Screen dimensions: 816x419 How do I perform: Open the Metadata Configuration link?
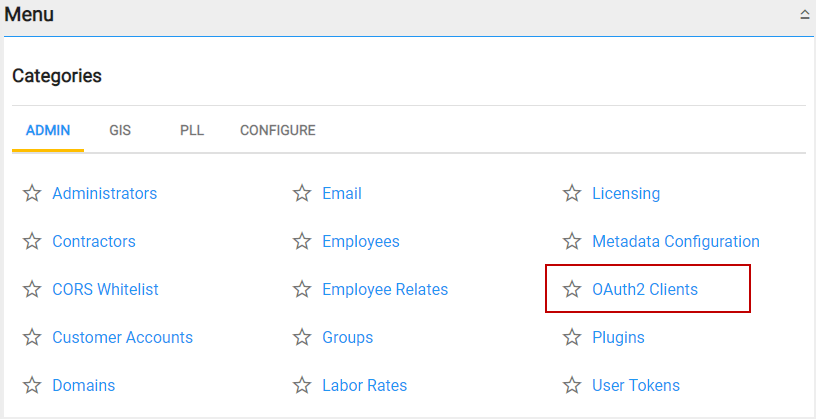tap(675, 241)
